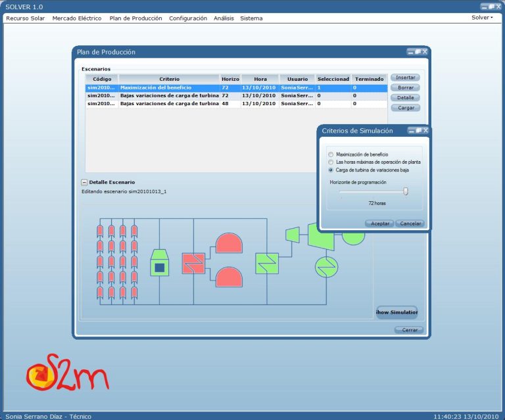Image resolution: width=505 pixels, height=420 pixels.
Task: Click the Horizonte de programación slider handle
Action: click(406, 191)
